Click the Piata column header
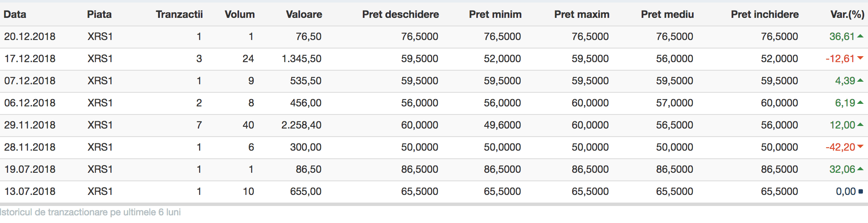 point(99,14)
